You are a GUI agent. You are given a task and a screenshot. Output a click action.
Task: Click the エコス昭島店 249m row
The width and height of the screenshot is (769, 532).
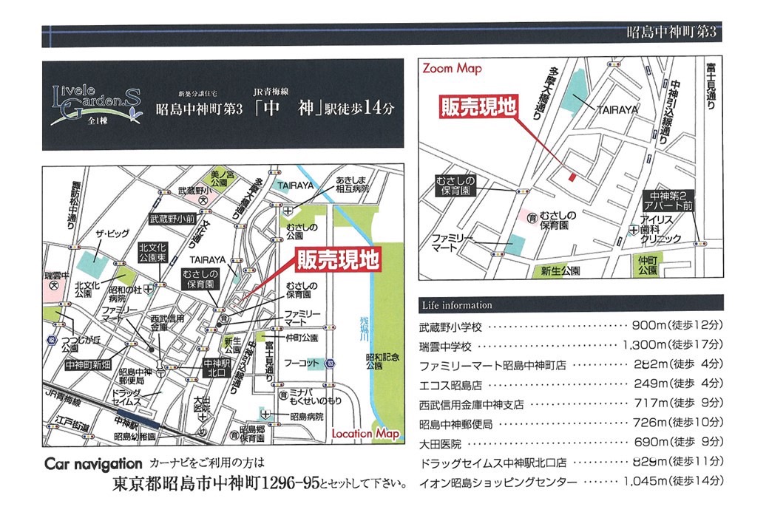click(571, 384)
